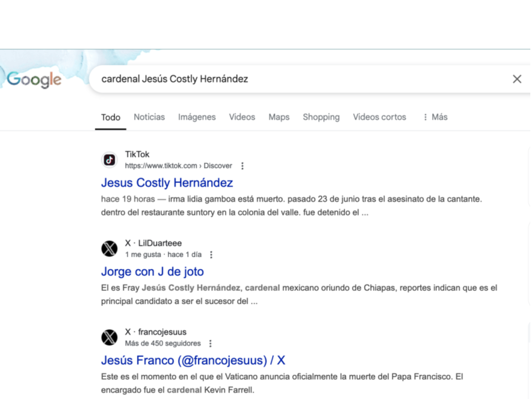
Task: Select the Todo tab
Action: tap(111, 117)
